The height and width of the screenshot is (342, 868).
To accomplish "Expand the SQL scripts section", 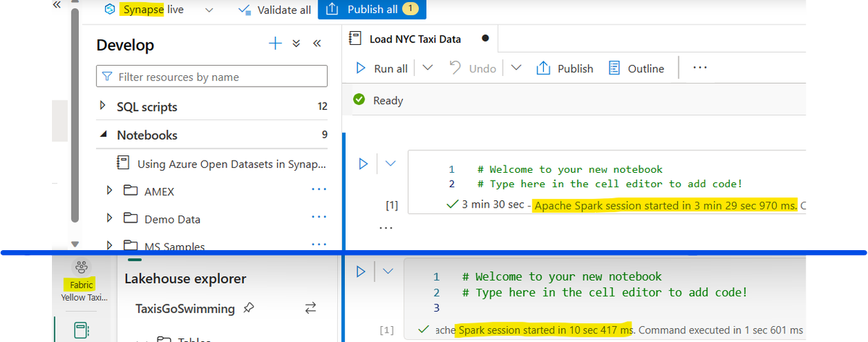I will [103, 106].
